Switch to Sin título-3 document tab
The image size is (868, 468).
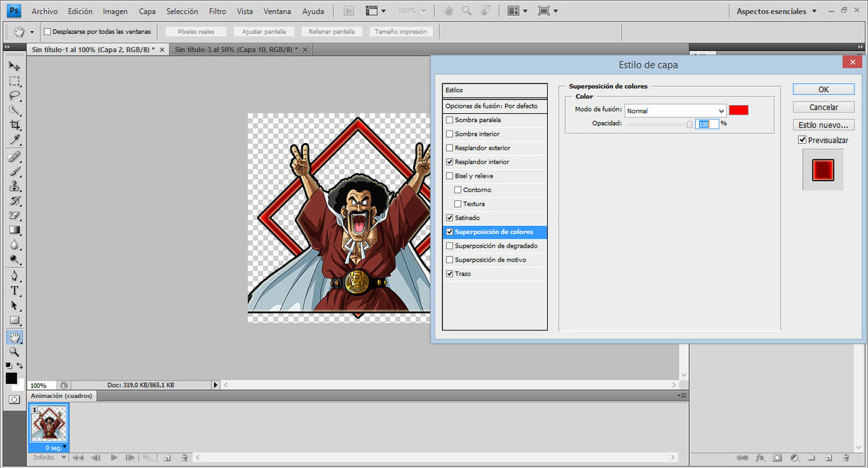[x=237, y=50]
